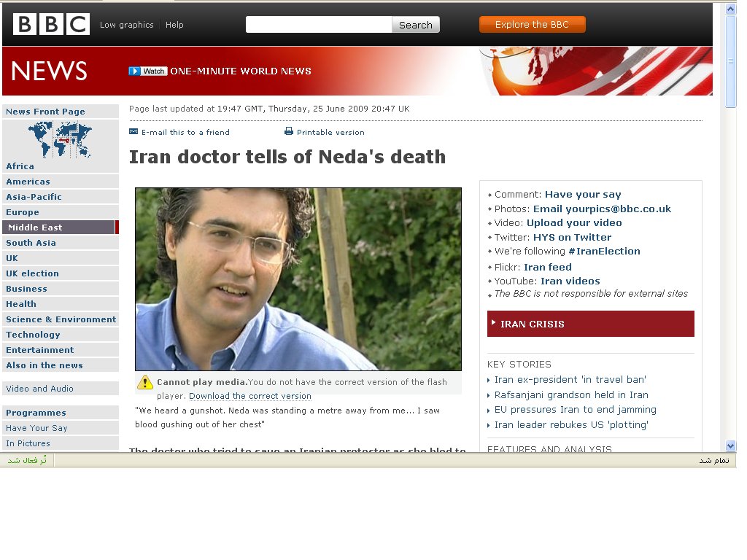
Task: Click the yellow warning icon below video
Action: (x=145, y=383)
